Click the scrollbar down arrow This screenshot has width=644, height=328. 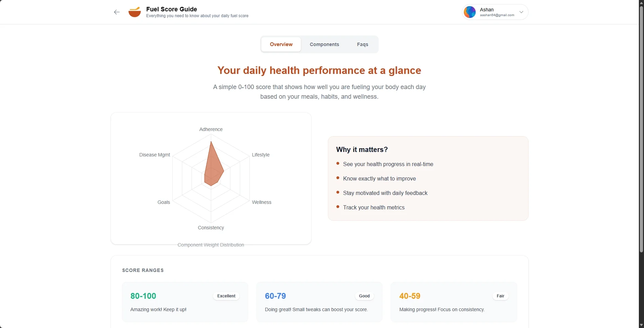click(x=641, y=325)
